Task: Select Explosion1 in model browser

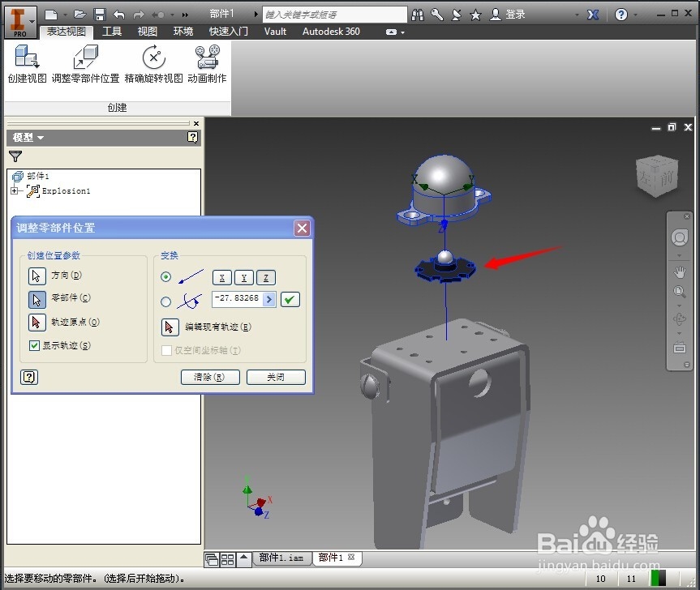Action: tap(66, 191)
